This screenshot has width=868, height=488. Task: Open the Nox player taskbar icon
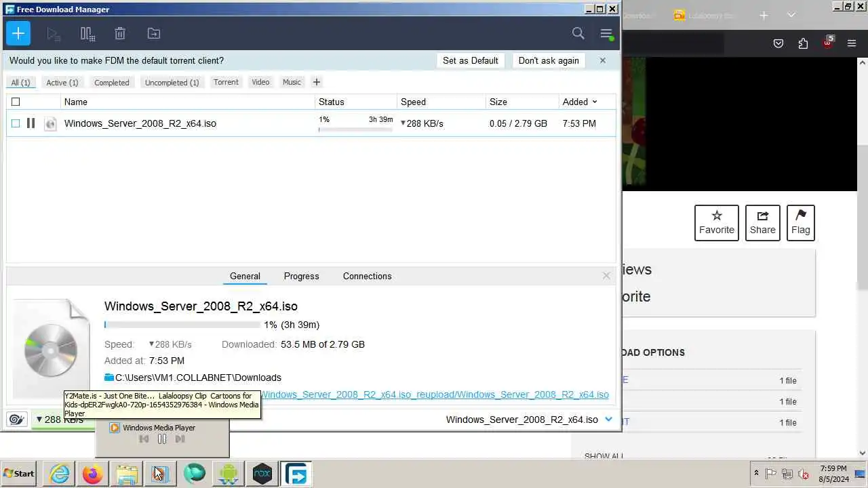tap(262, 474)
